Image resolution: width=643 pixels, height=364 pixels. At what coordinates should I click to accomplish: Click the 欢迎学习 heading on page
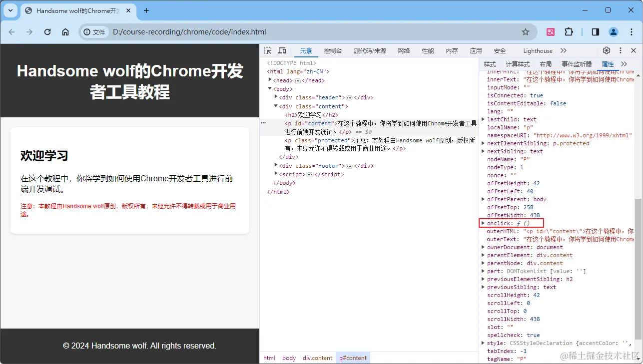click(44, 155)
